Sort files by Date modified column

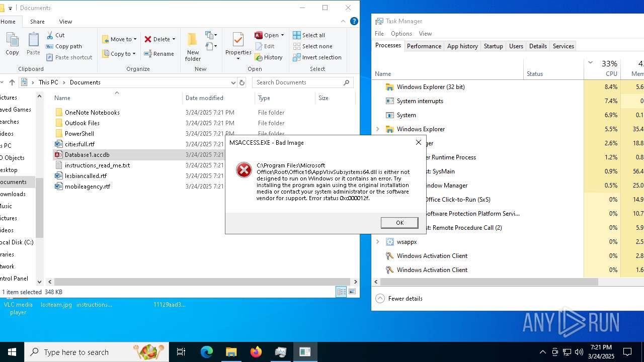[204, 98]
